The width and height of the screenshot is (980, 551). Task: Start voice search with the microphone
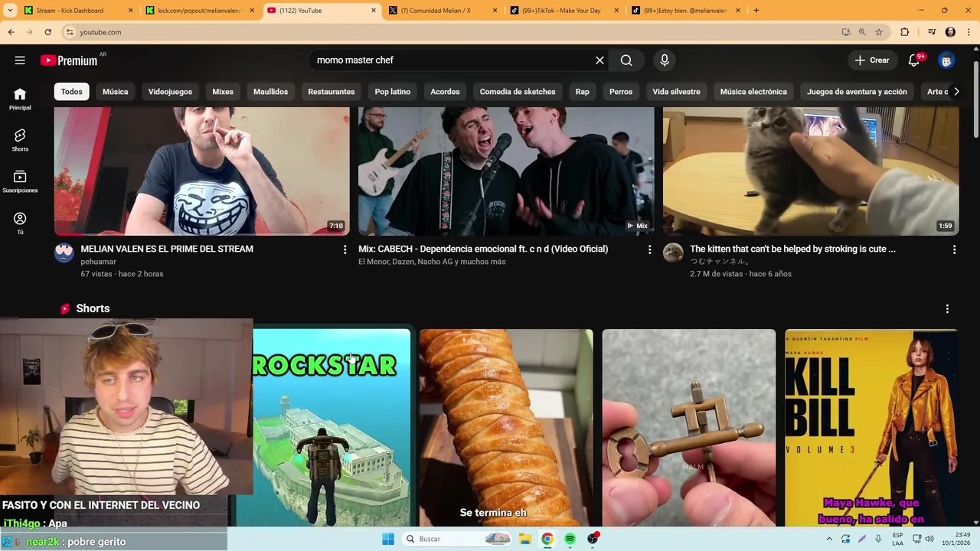coord(665,60)
